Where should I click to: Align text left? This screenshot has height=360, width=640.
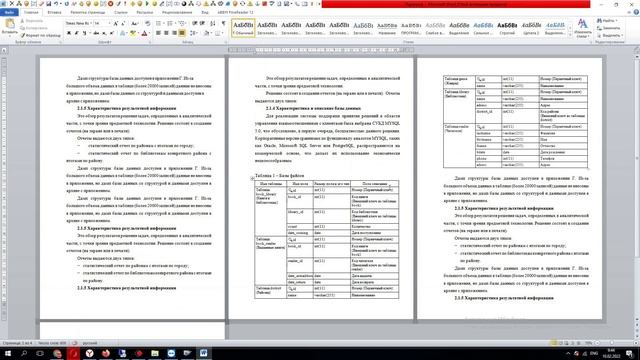pos(158,33)
